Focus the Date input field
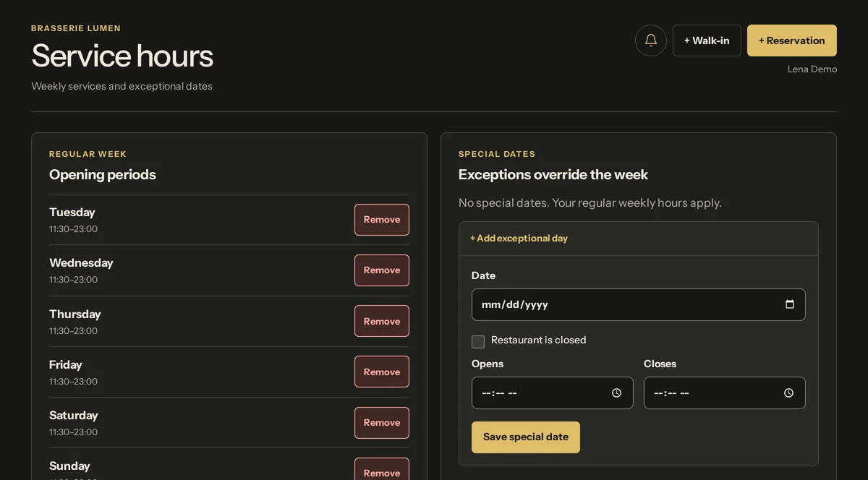 638,305
